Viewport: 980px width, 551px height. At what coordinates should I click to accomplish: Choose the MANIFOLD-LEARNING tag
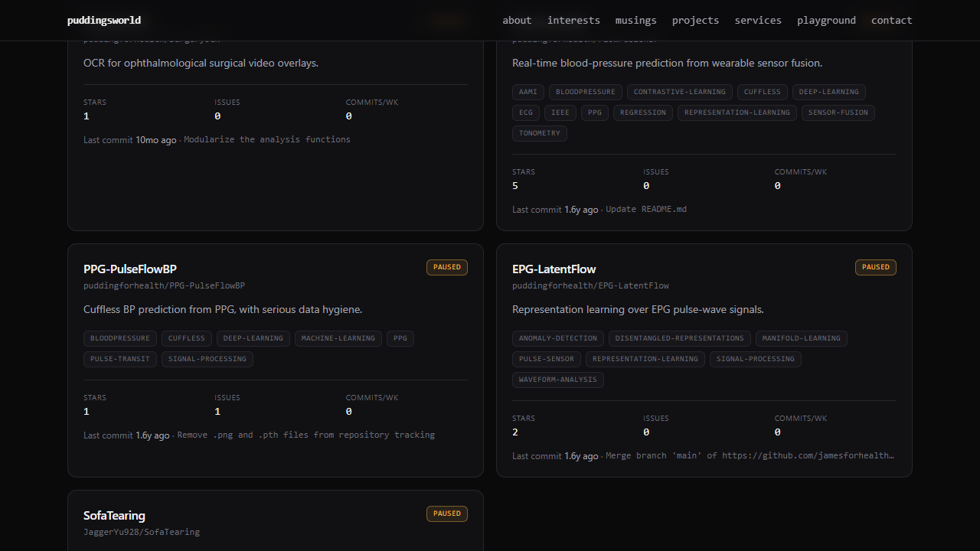pyautogui.click(x=802, y=338)
